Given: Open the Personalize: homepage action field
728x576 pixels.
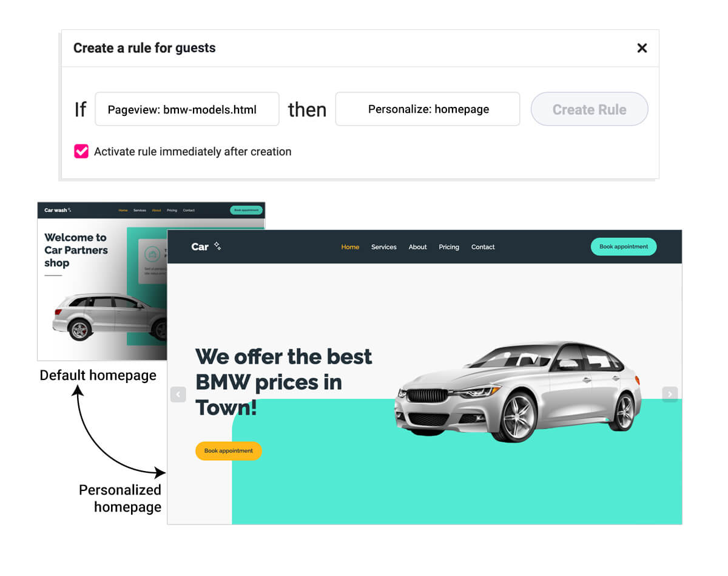Looking at the screenshot, I should (428, 109).
